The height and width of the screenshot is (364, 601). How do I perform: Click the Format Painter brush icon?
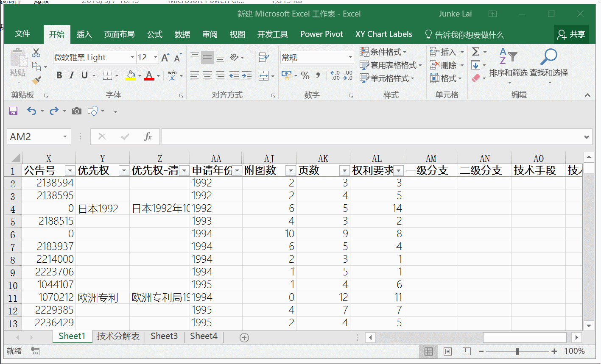37,80
